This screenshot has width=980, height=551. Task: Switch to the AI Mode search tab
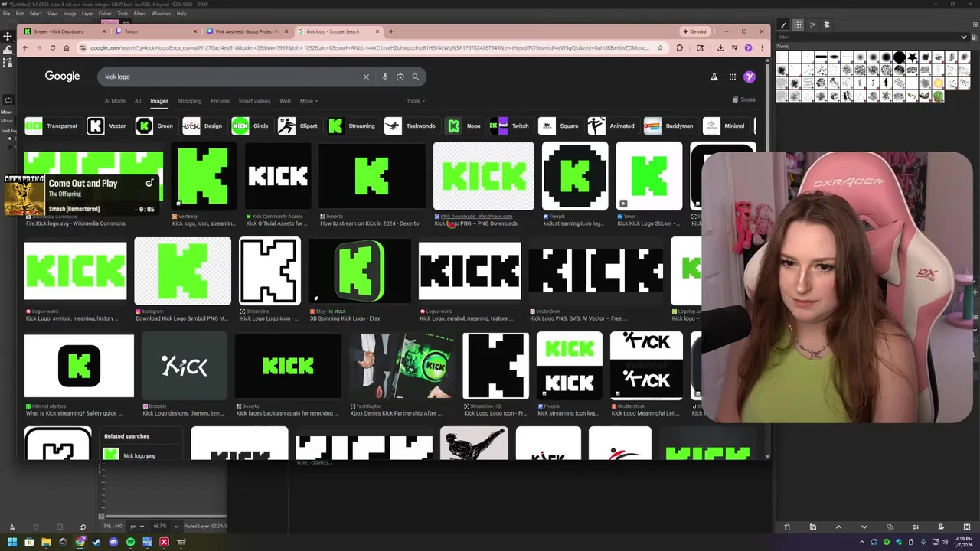[x=115, y=101]
